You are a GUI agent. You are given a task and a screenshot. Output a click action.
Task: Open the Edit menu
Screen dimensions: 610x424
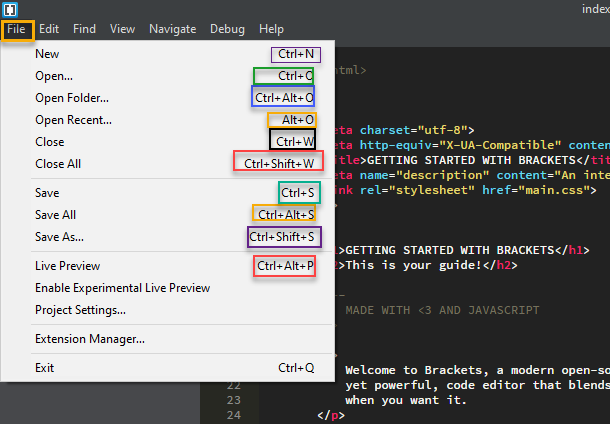[49, 29]
